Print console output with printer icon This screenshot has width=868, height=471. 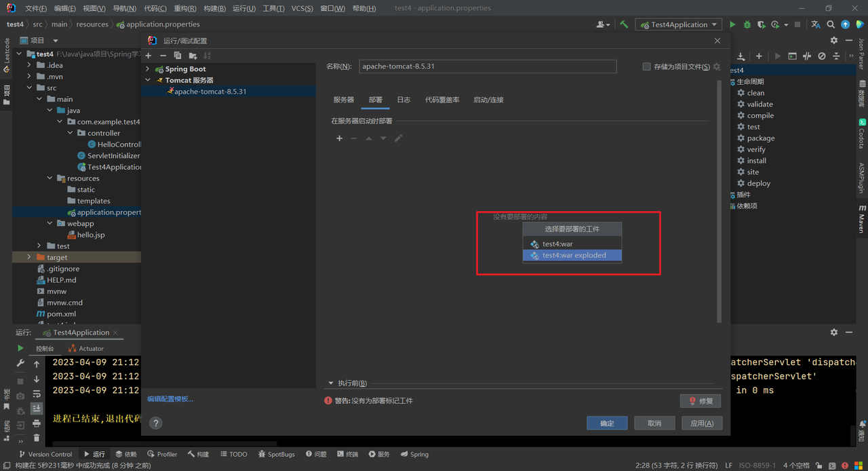pos(37,423)
